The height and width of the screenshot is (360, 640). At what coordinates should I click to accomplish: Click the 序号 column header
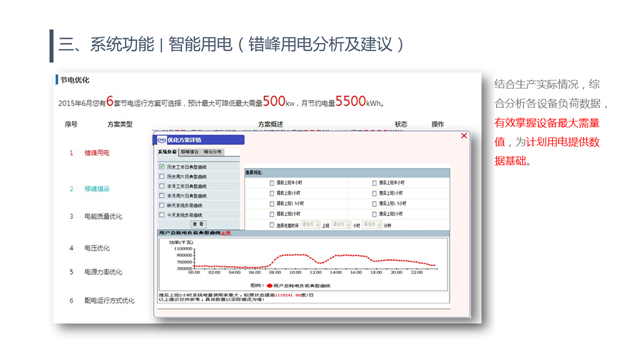(x=71, y=124)
